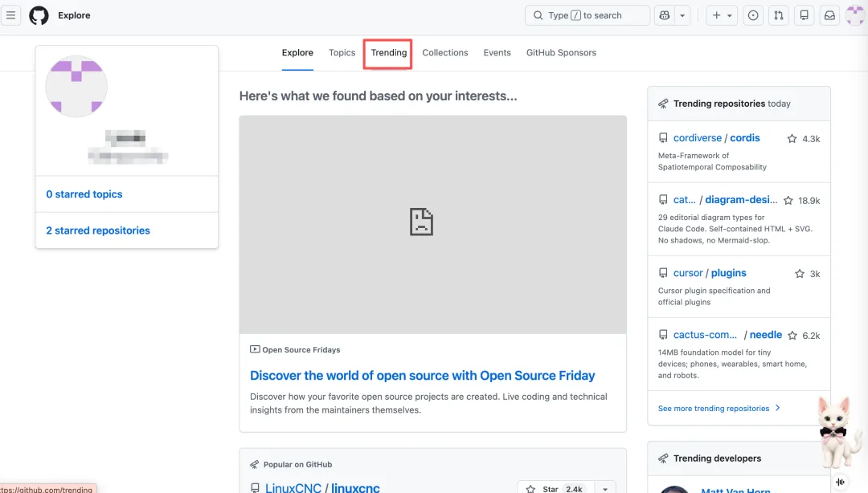
Task: Click the search magnifier icon
Action: tap(538, 15)
